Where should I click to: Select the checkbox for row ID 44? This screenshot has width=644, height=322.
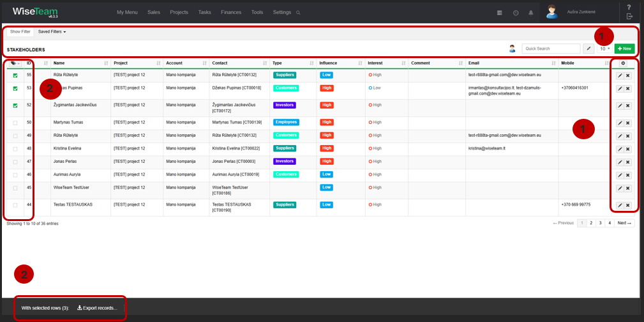[x=15, y=205]
